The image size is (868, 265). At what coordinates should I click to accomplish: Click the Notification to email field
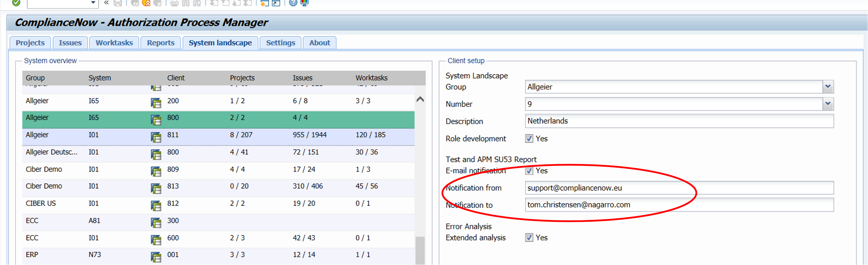pos(679,205)
